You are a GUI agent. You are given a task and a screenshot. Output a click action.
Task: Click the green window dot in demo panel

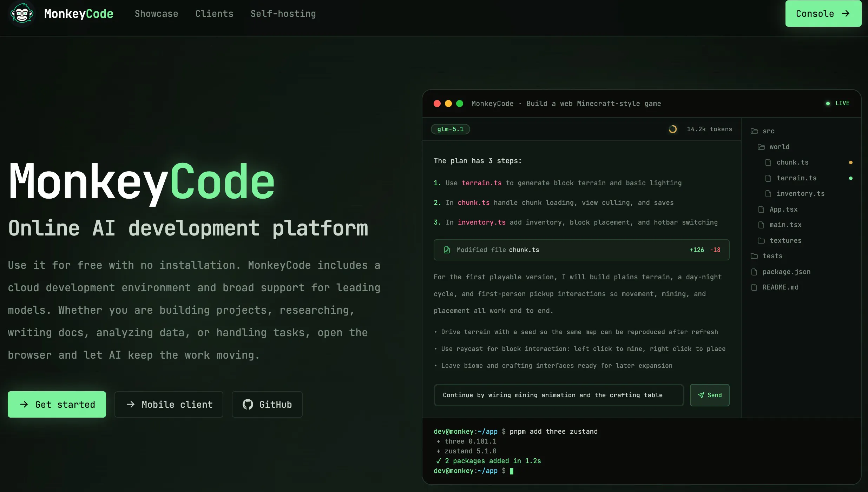tap(459, 104)
